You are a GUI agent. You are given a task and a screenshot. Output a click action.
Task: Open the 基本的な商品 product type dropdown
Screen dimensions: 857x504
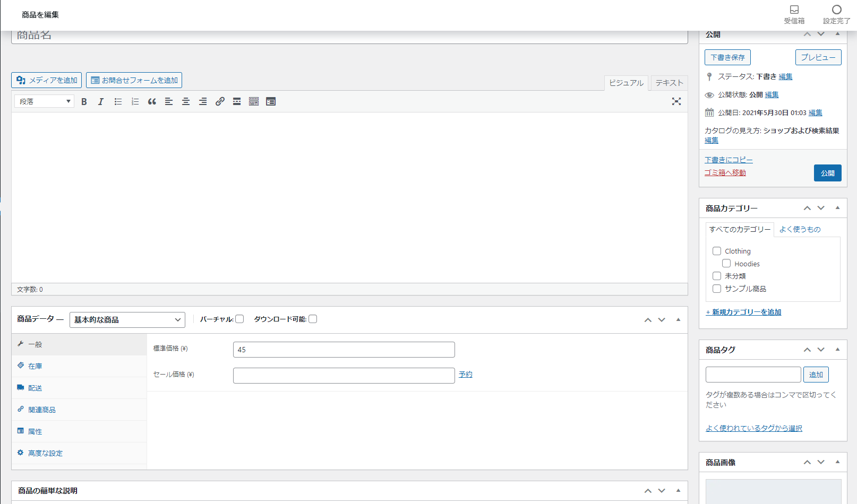pyautogui.click(x=127, y=319)
